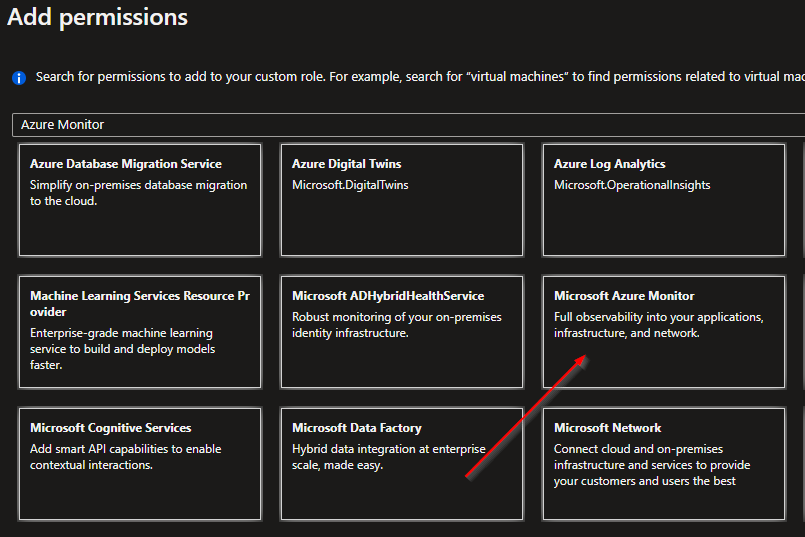This screenshot has width=805, height=537.
Task: Select the Microsoft Cognitive Services card
Action: 140,464
